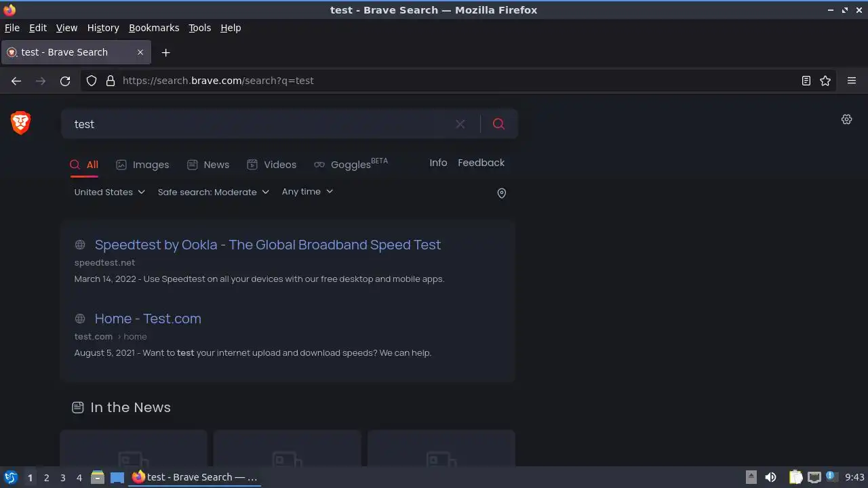
Task: Open the Speedtest by Ookla result link
Action: click(268, 245)
